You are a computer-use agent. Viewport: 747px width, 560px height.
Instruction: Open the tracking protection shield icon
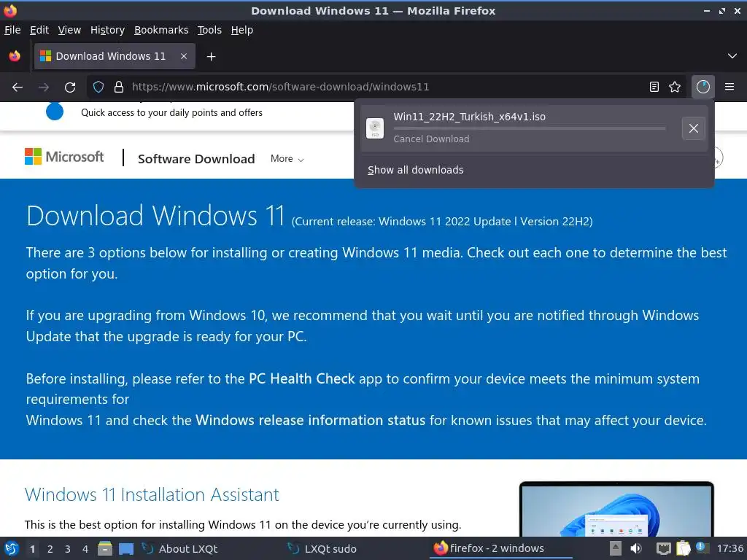98,87
